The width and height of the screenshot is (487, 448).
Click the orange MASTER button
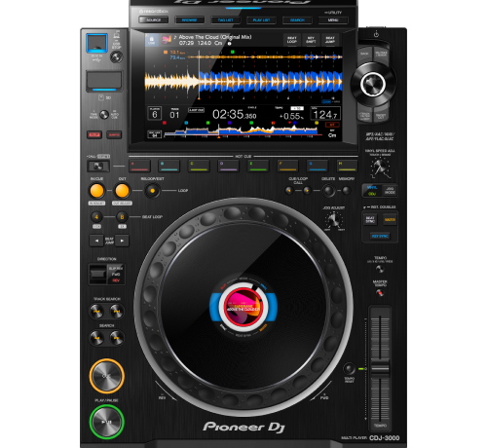[x=390, y=220]
